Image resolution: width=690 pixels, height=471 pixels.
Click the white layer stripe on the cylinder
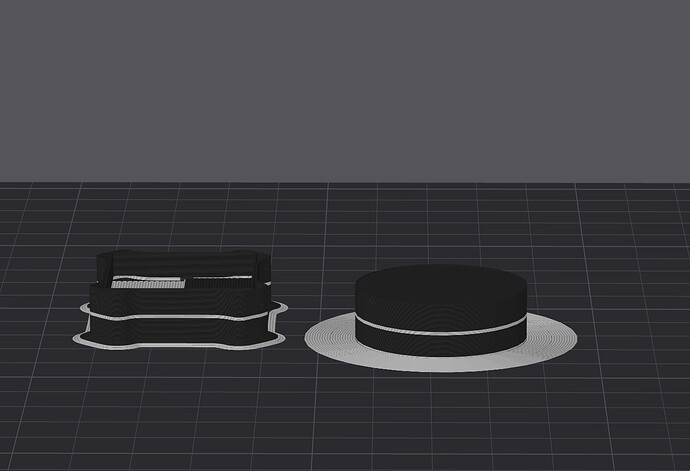tap(441, 331)
